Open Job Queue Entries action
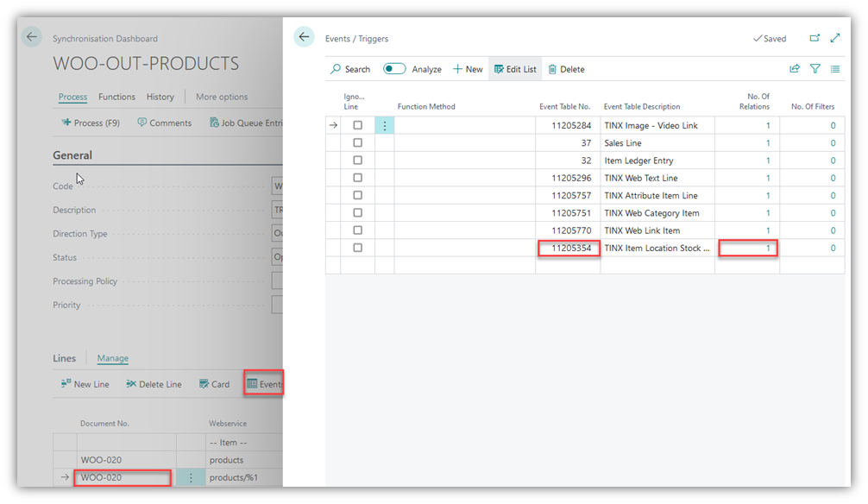The height and width of the screenshot is (504, 868). coord(246,123)
